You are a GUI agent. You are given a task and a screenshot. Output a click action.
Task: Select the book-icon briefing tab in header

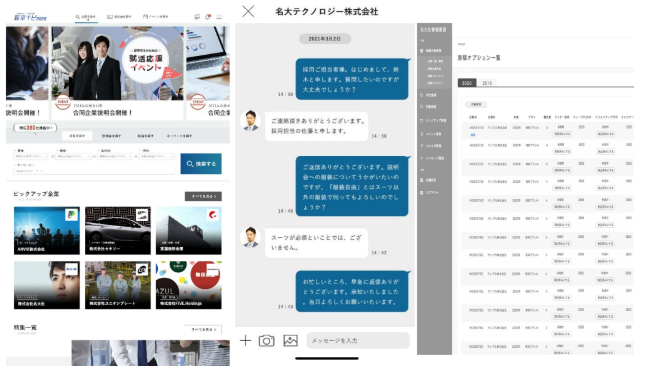119,17
